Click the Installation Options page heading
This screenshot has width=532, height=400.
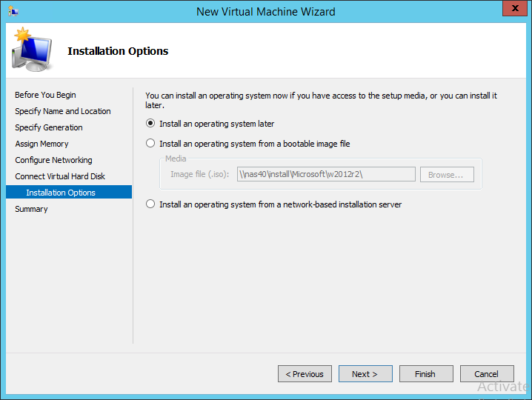(118, 51)
